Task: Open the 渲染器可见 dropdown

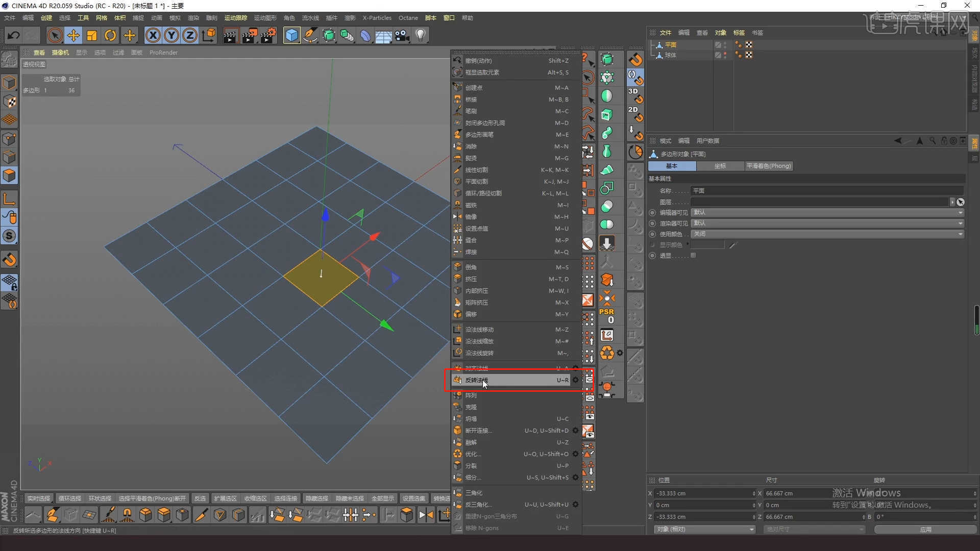Action: [959, 223]
